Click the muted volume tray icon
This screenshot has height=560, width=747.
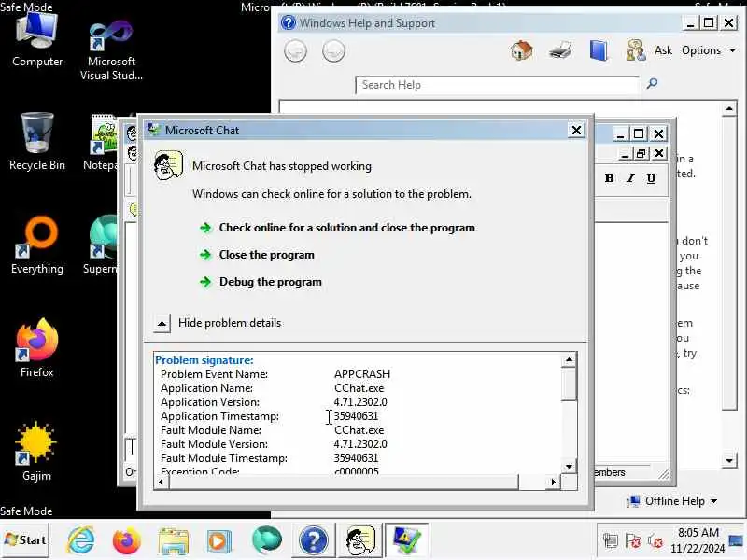pos(655,541)
